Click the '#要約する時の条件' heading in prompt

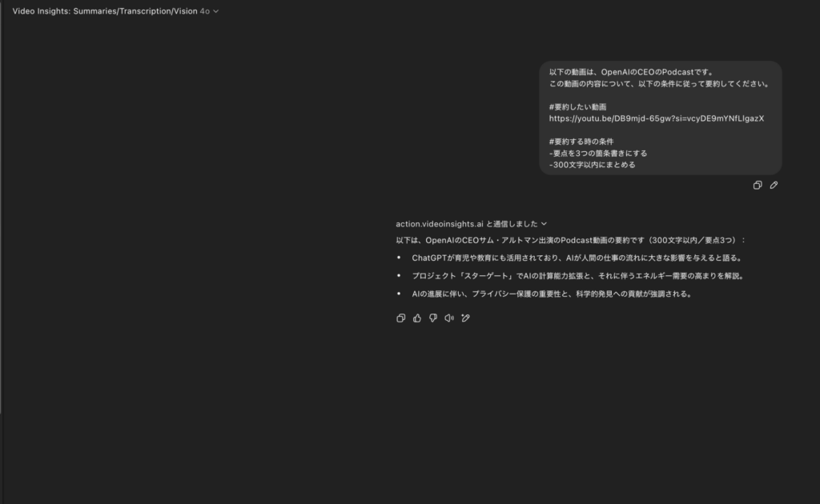581,142
